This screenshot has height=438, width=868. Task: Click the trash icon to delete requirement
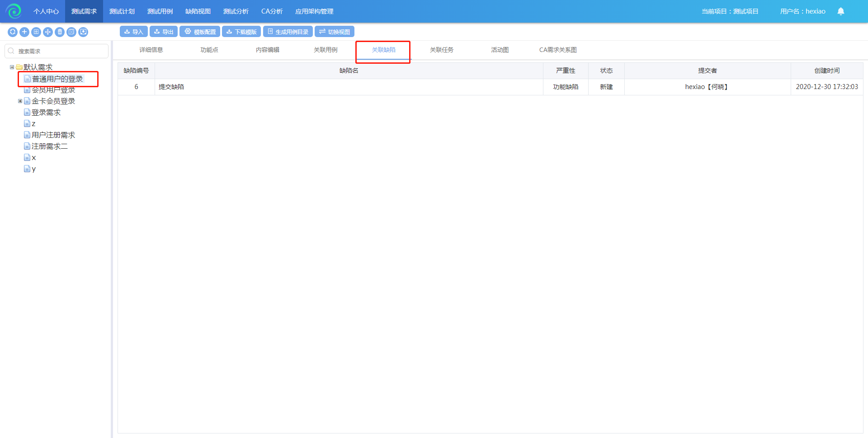(x=60, y=32)
